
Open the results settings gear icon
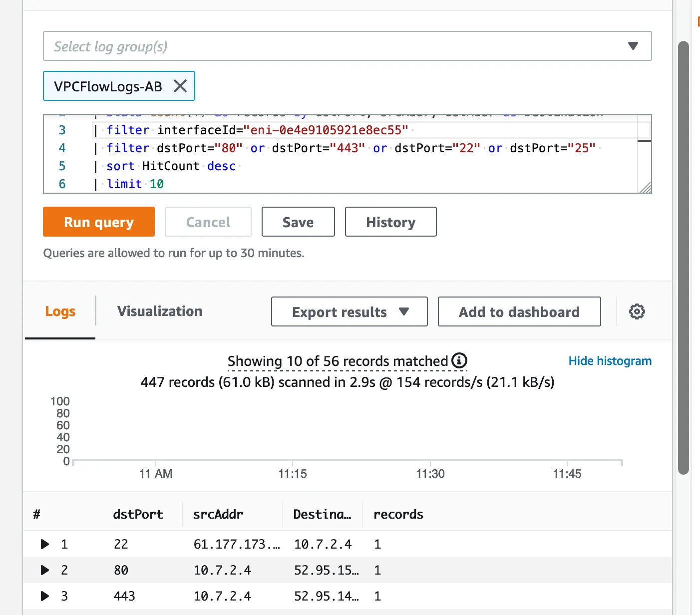[x=637, y=311]
